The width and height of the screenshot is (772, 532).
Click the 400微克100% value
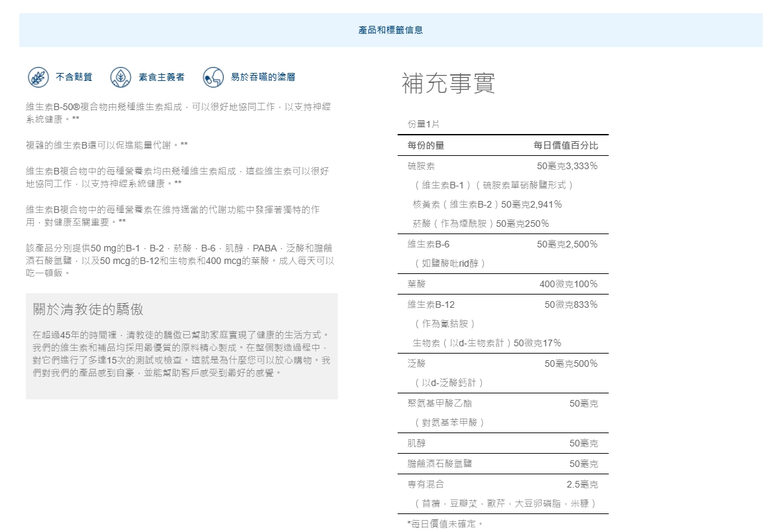click(569, 284)
